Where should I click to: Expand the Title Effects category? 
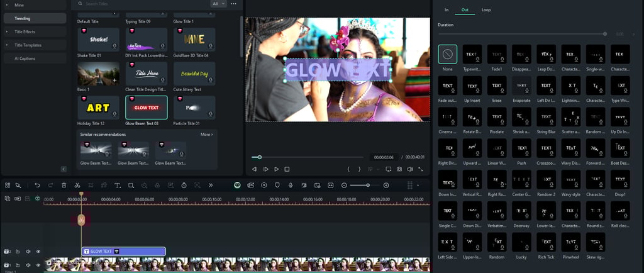pos(25,31)
